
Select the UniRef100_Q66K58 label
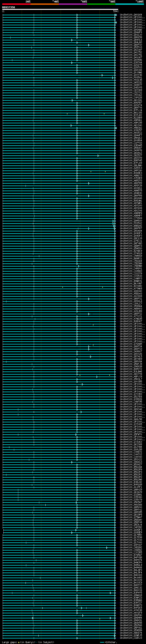pyautogui.click(x=131, y=623)
